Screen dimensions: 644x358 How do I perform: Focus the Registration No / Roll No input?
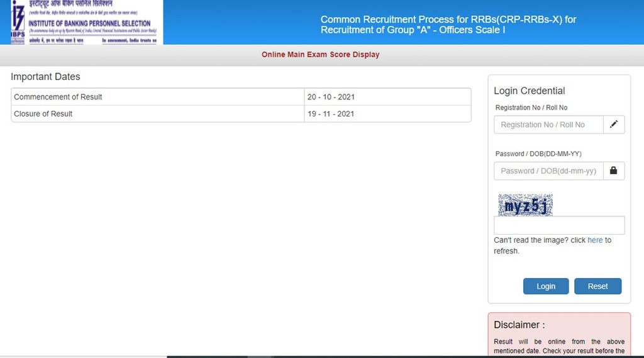tap(548, 125)
